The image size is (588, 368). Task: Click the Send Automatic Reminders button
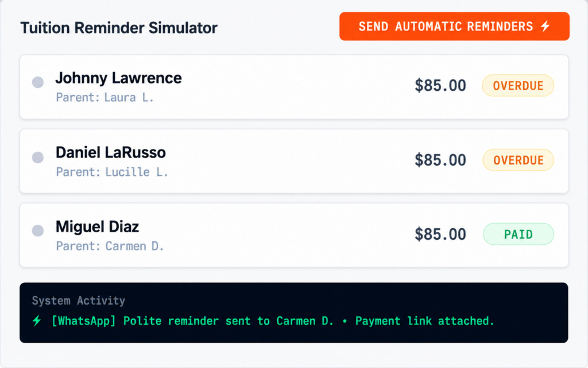click(x=454, y=26)
